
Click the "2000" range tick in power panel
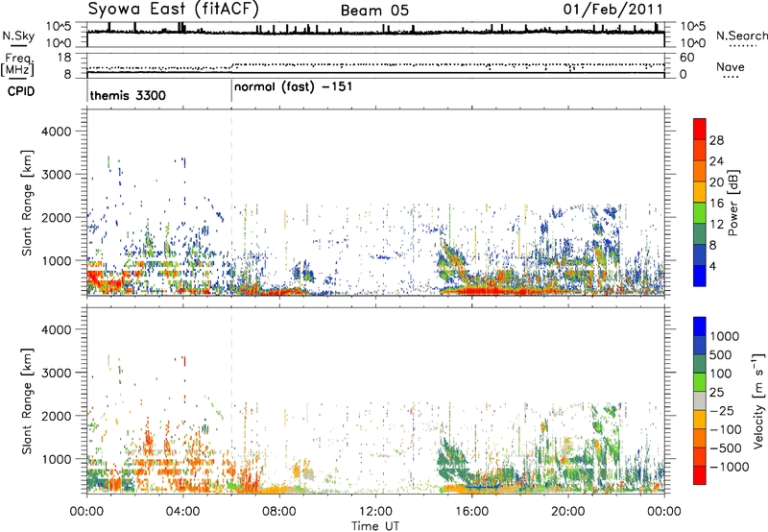57,217
